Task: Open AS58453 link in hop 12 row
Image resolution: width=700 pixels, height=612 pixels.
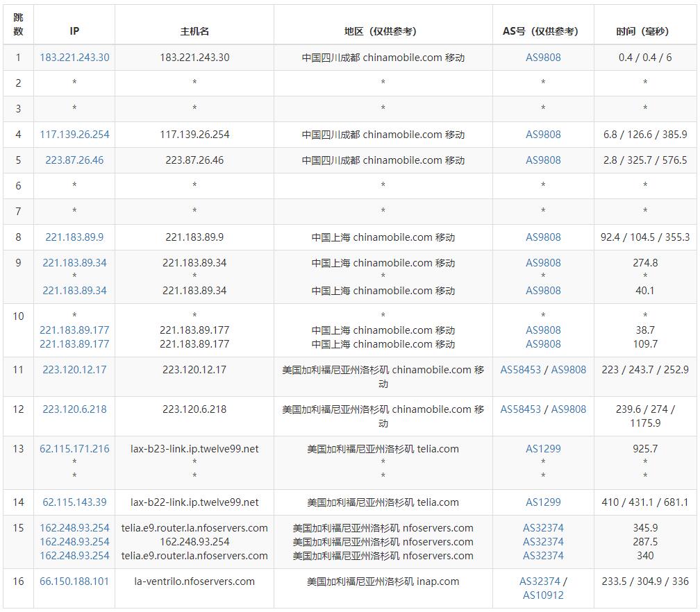Action: pyautogui.click(x=521, y=409)
